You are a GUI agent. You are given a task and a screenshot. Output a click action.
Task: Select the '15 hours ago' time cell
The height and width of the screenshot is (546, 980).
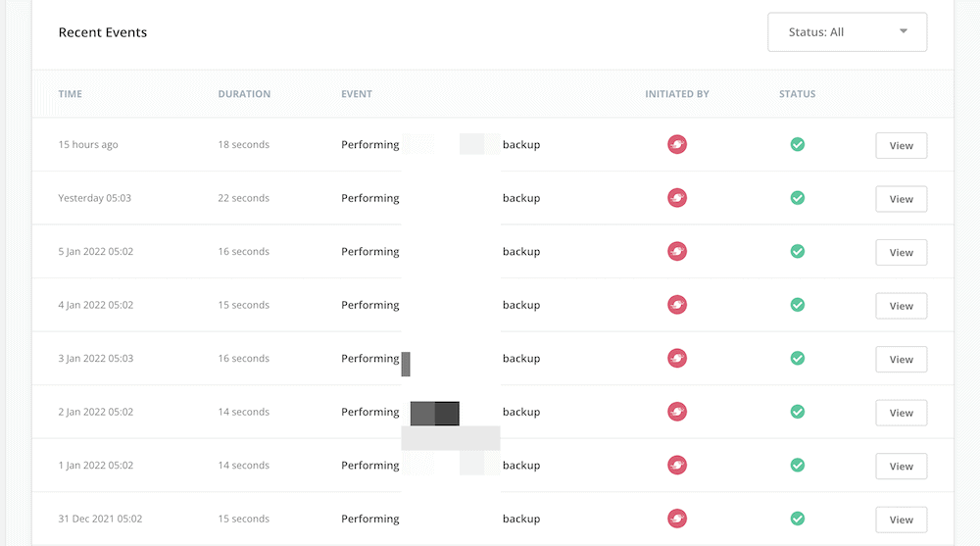(88, 144)
